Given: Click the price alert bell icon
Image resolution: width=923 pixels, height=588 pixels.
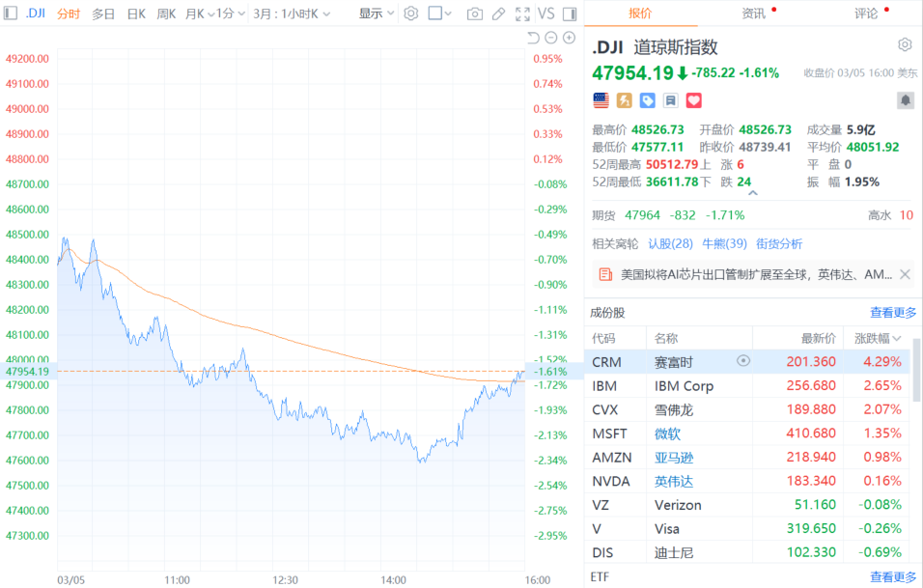Looking at the screenshot, I should (x=905, y=99).
